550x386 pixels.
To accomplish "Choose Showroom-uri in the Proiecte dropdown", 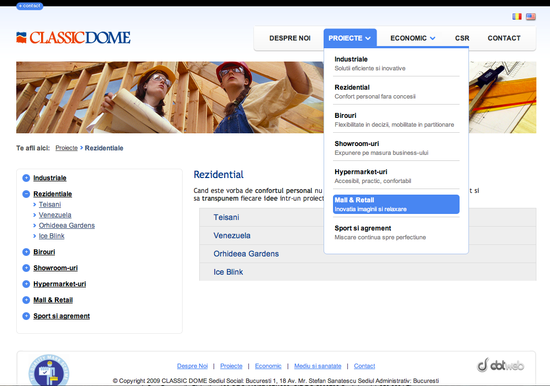I will (396, 148).
